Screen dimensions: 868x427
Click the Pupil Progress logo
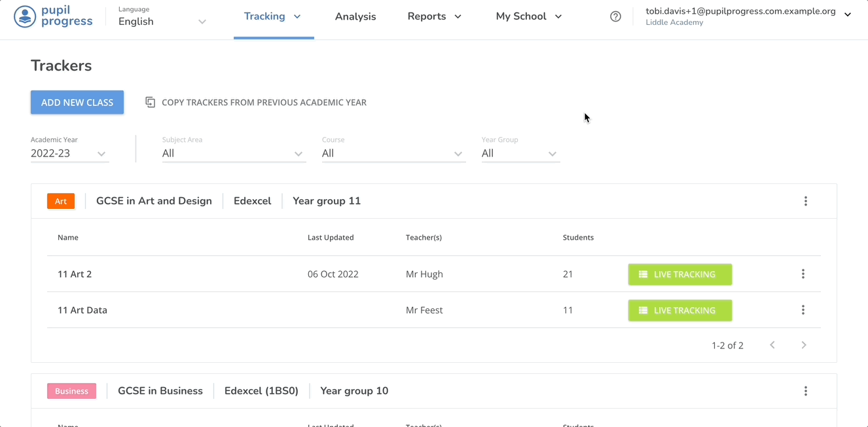click(x=53, y=16)
